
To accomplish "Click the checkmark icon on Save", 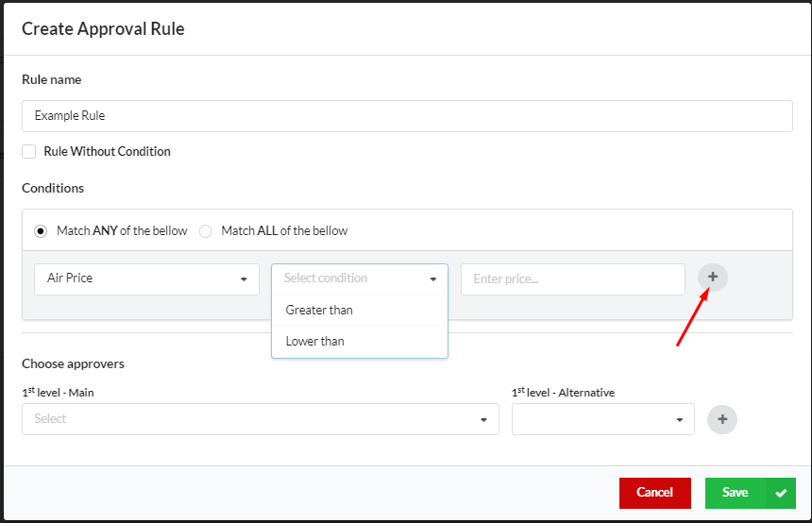I will [x=781, y=493].
